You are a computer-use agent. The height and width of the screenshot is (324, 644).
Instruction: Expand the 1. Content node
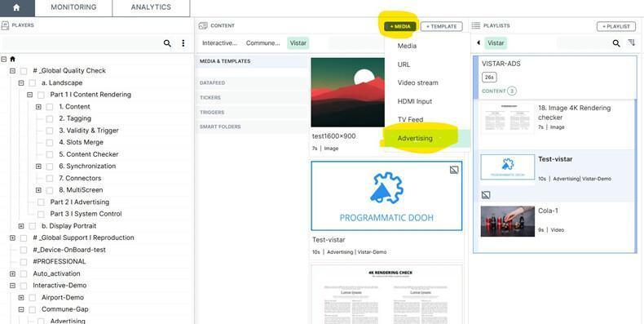click(38, 107)
